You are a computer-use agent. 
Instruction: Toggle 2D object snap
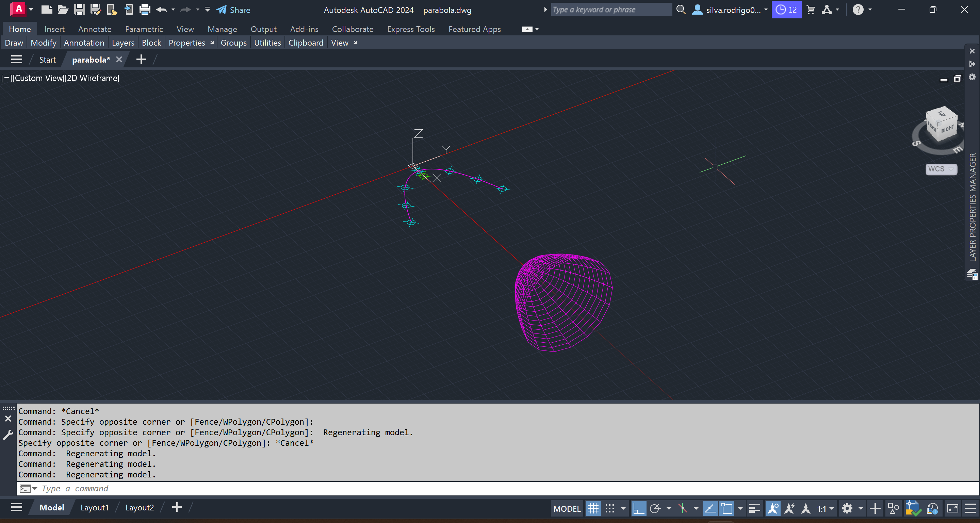[x=726, y=509]
